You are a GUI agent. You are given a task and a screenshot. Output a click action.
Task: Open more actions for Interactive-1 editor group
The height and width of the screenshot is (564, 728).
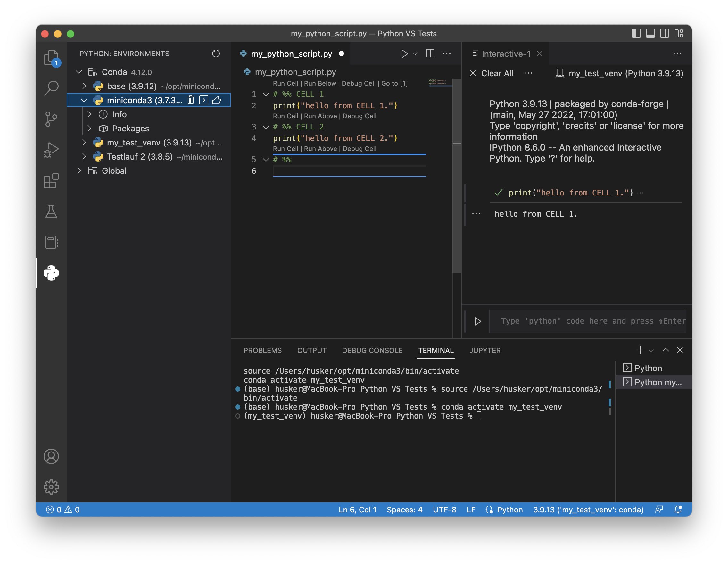[677, 54]
